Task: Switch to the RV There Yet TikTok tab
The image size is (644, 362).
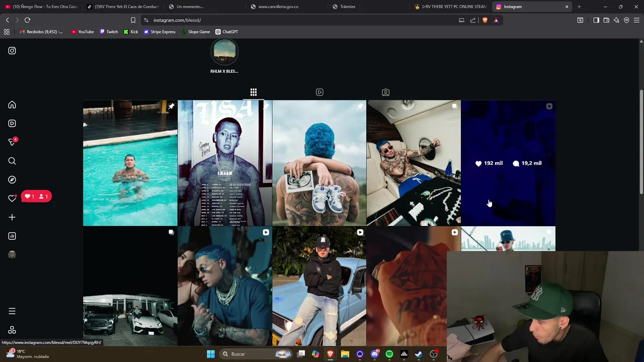Action: point(123,7)
